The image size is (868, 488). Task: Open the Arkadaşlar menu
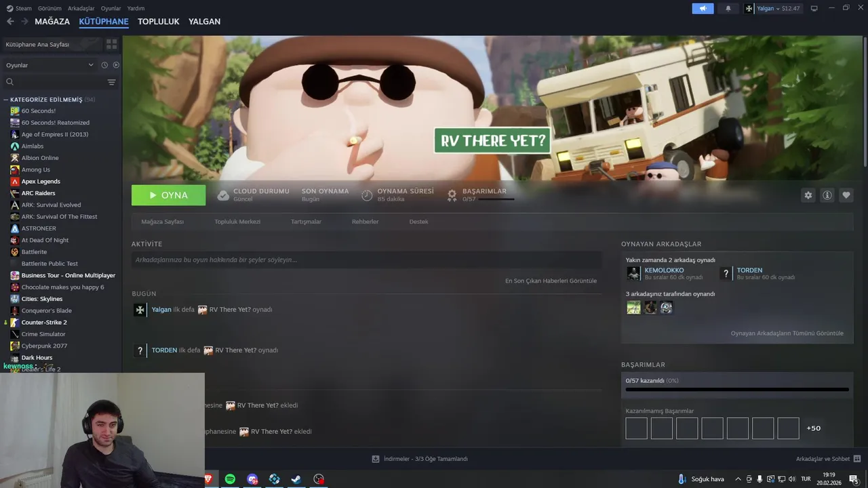pos(81,8)
